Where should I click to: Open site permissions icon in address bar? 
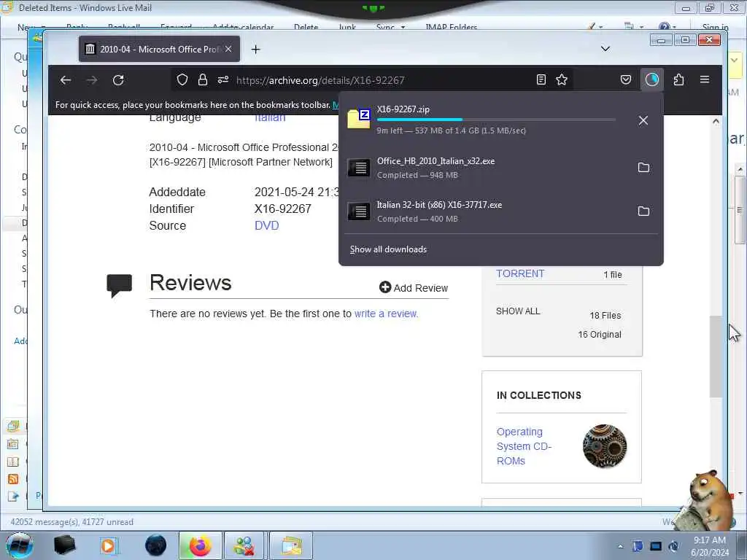(x=223, y=79)
